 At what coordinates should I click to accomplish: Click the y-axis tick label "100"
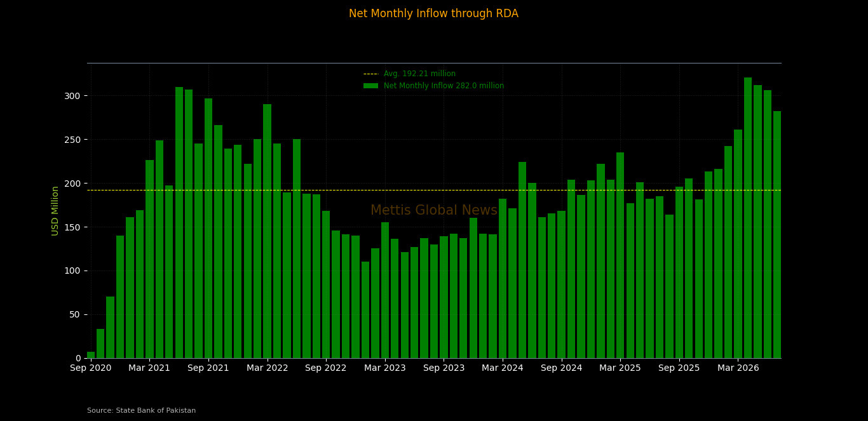point(72,271)
